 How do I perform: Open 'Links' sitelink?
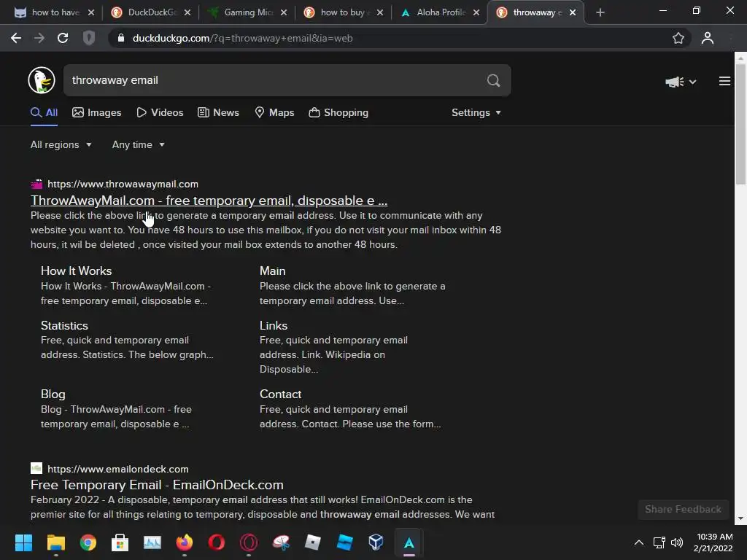(274, 326)
